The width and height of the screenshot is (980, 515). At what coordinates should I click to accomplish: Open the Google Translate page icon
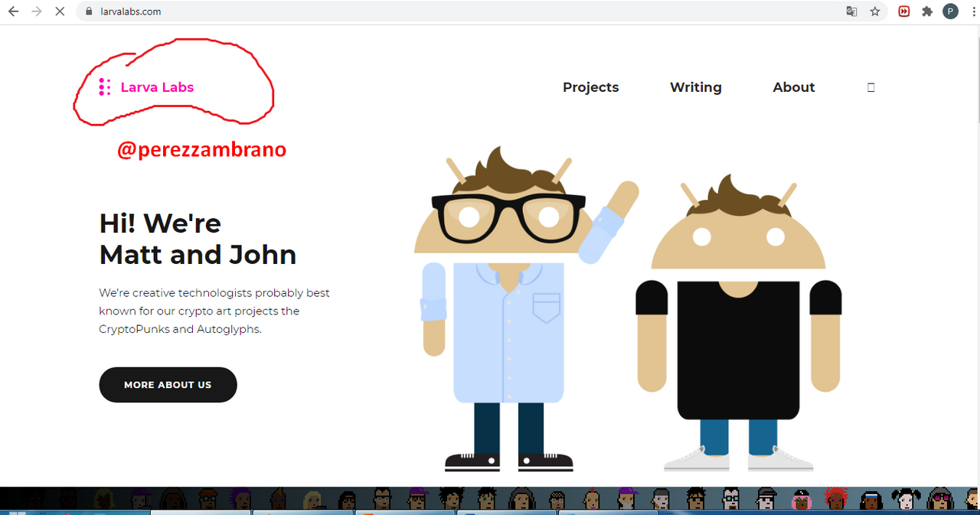(851, 11)
